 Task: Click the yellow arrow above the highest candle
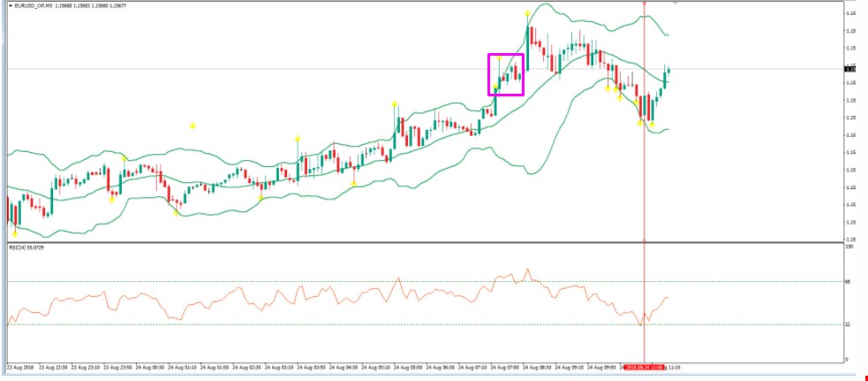coord(527,14)
